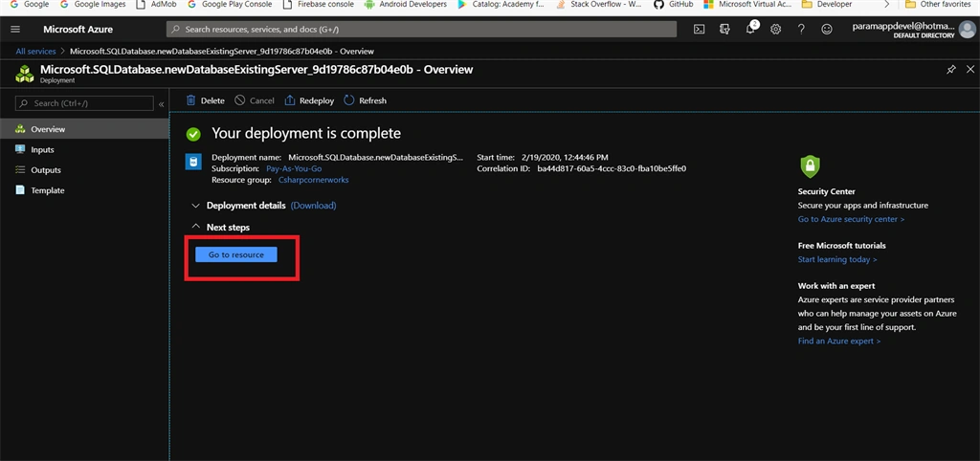
Task: Click the Security Center shield icon
Action: click(810, 166)
